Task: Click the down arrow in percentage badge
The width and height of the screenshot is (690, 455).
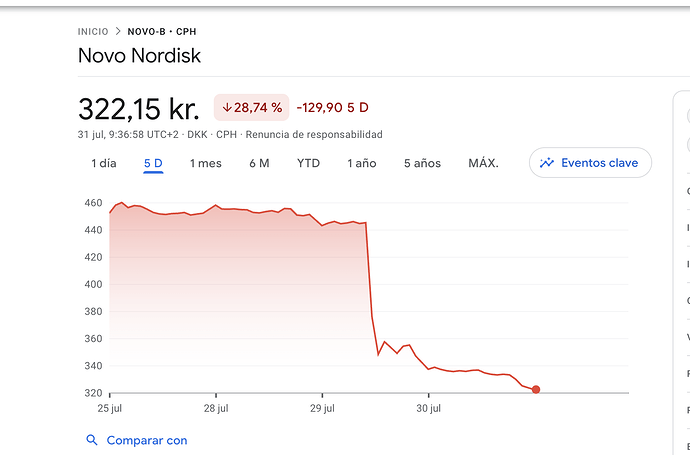Action: (227, 107)
